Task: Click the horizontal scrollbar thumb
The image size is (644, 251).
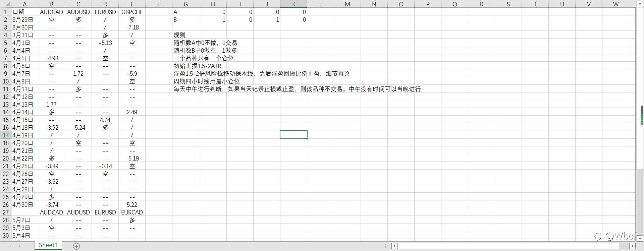Action: point(508,246)
